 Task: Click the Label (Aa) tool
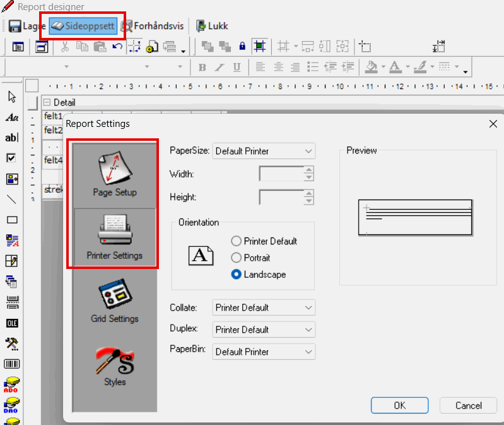(12, 117)
